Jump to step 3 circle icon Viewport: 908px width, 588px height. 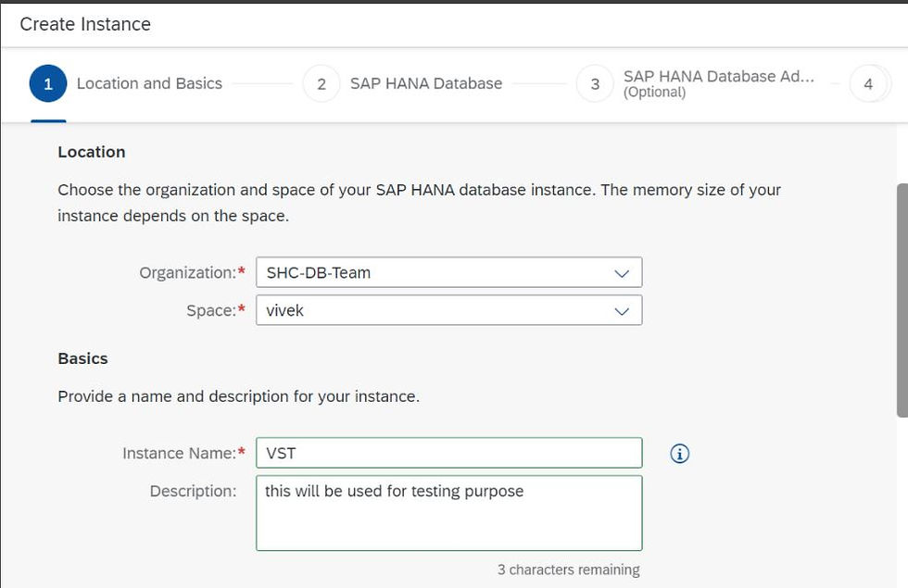tap(595, 84)
